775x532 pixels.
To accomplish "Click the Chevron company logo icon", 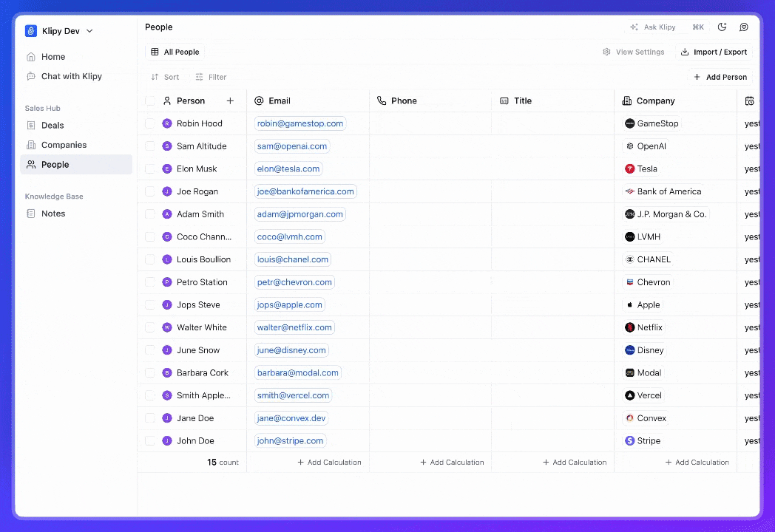I will tap(630, 282).
